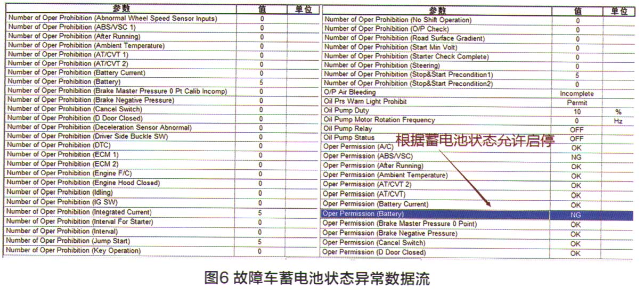This screenshot has width=644, height=296.
Task: Click highlighted Oper Permission (Battery) row
Action: click(x=478, y=215)
